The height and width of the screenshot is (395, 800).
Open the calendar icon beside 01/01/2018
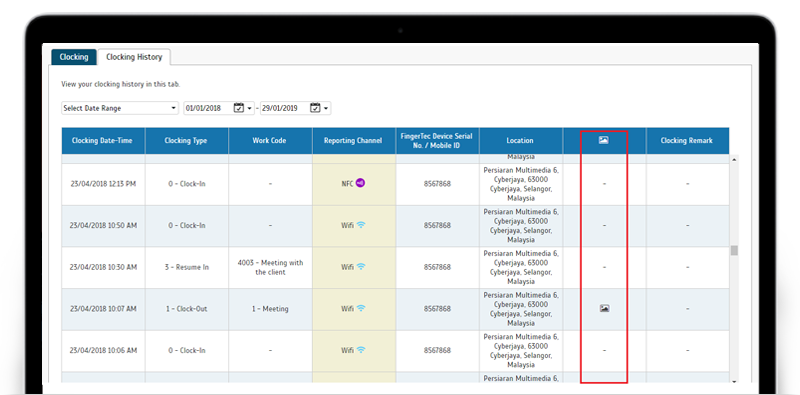tap(239, 108)
